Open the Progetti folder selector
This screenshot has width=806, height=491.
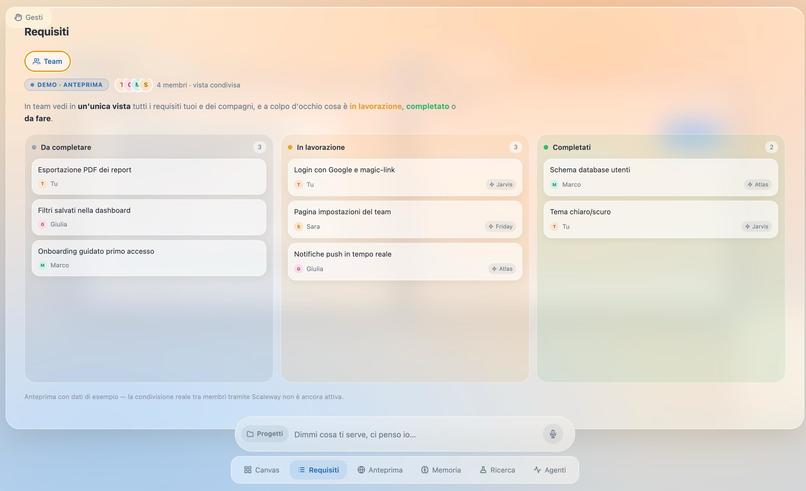click(265, 434)
